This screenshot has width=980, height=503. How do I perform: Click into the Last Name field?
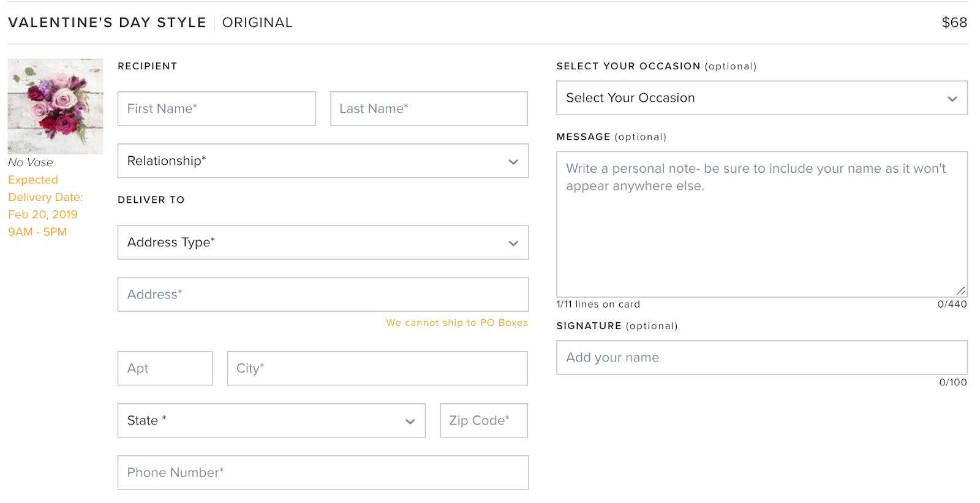click(x=429, y=109)
